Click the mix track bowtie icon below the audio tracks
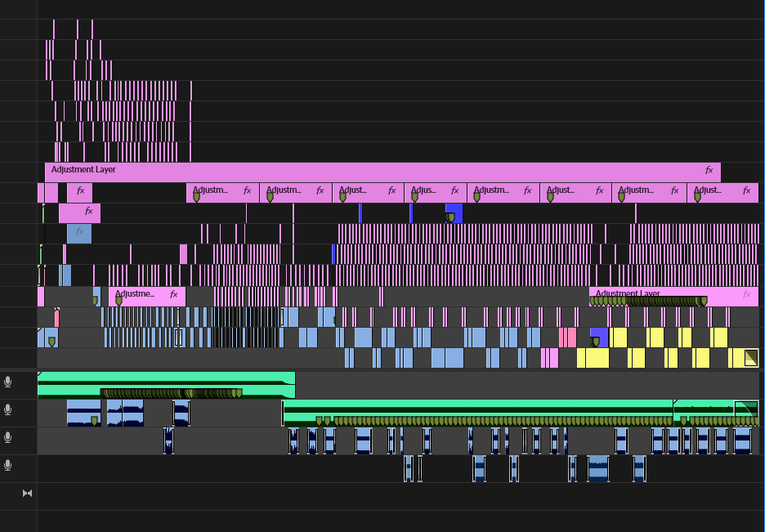The image size is (765, 532). [x=27, y=493]
